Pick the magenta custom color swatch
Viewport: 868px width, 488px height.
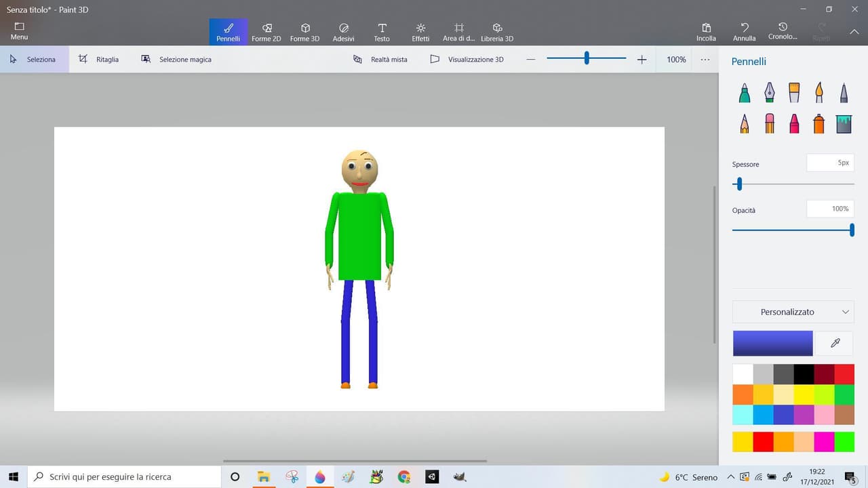[824, 442]
